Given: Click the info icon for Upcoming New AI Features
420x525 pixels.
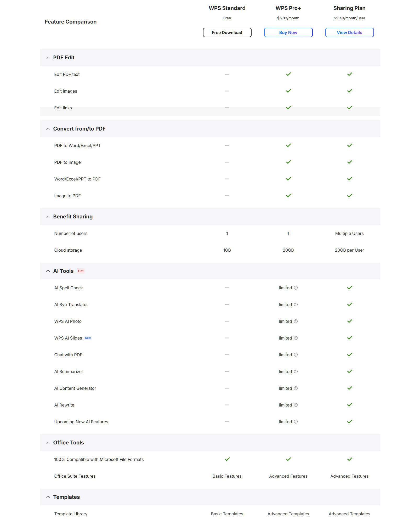Looking at the screenshot, I should click(x=296, y=422).
